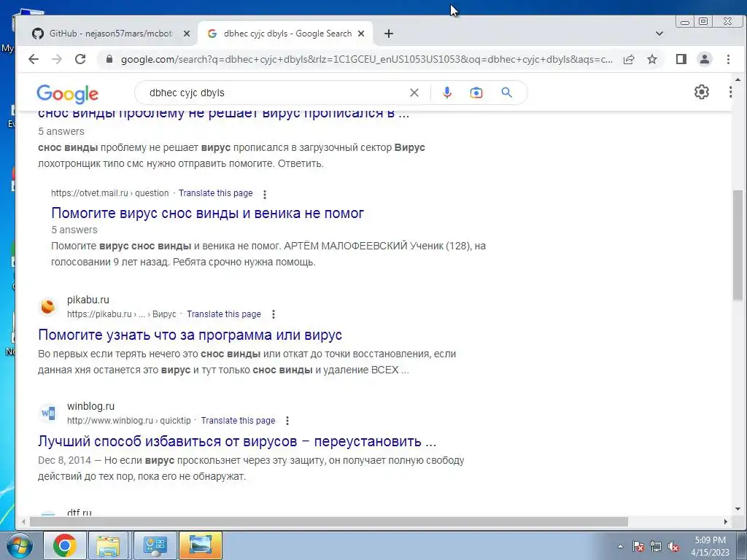Open more options for winblog.ru result

[x=287, y=421]
